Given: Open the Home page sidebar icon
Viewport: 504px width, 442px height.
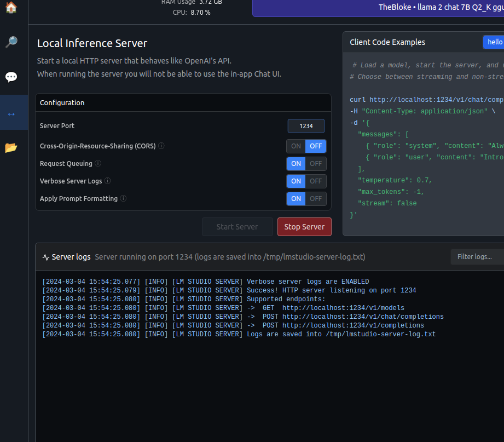Looking at the screenshot, I should tap(11, 8).
